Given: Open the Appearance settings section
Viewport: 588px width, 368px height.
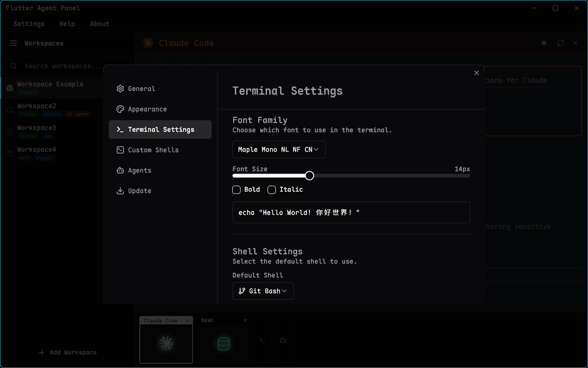Looking at the screenshot, I should [160, 109].
